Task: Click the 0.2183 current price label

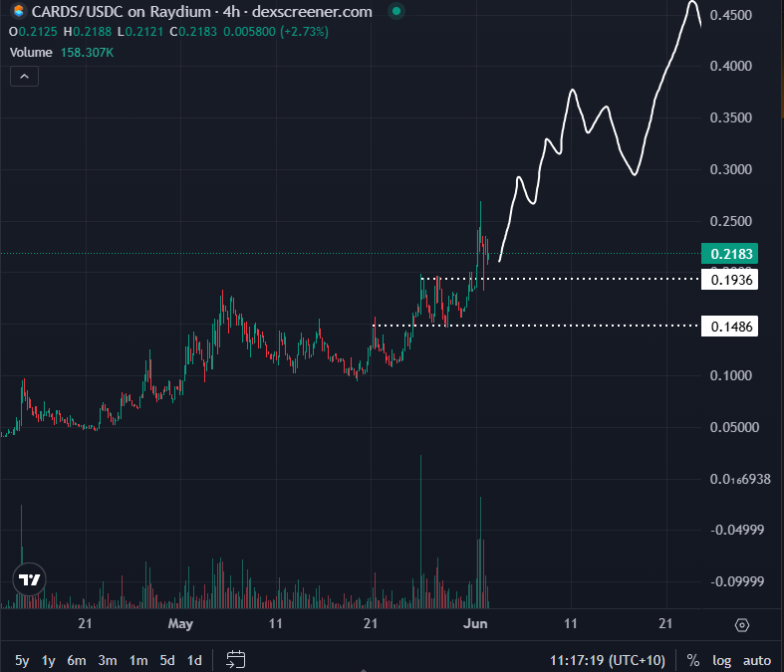Action: point(730,254)
